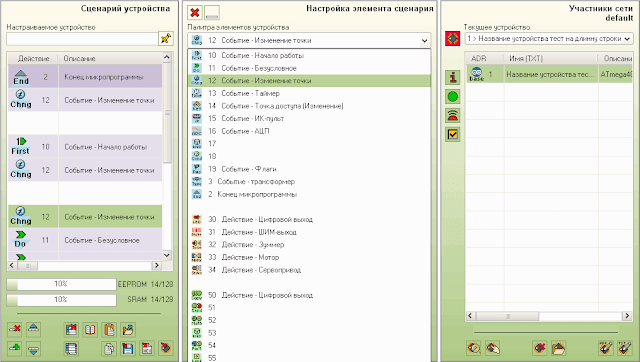Click the red info icon in sidebar
Image resolution: width=640 pixels, height=362 pixels.
[x=453, y=78]
